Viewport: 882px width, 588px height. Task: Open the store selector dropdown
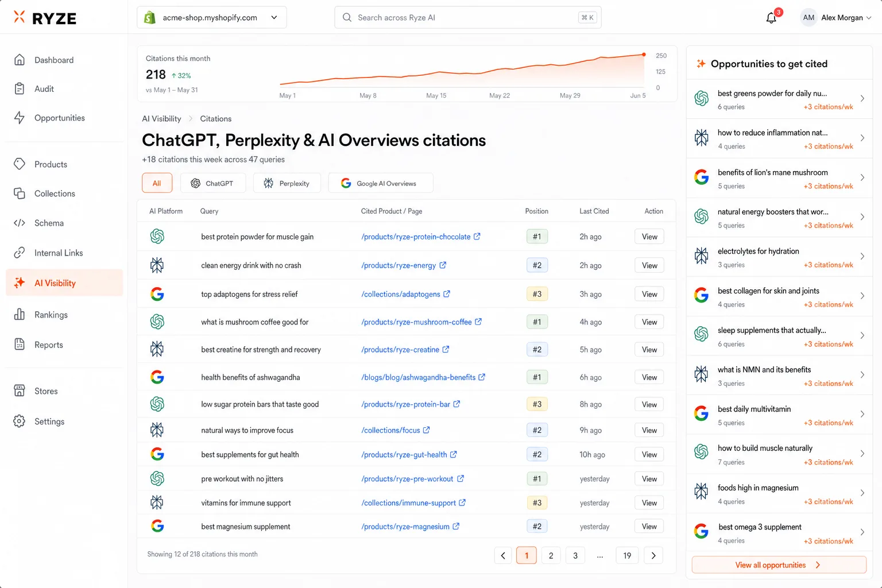[x=212, y=18]
